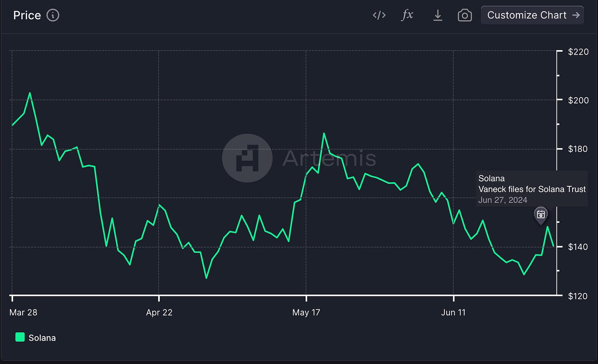Click the Vaneck event calendar marker
This screenshot has height=364, width=598.
coord(541,215)
